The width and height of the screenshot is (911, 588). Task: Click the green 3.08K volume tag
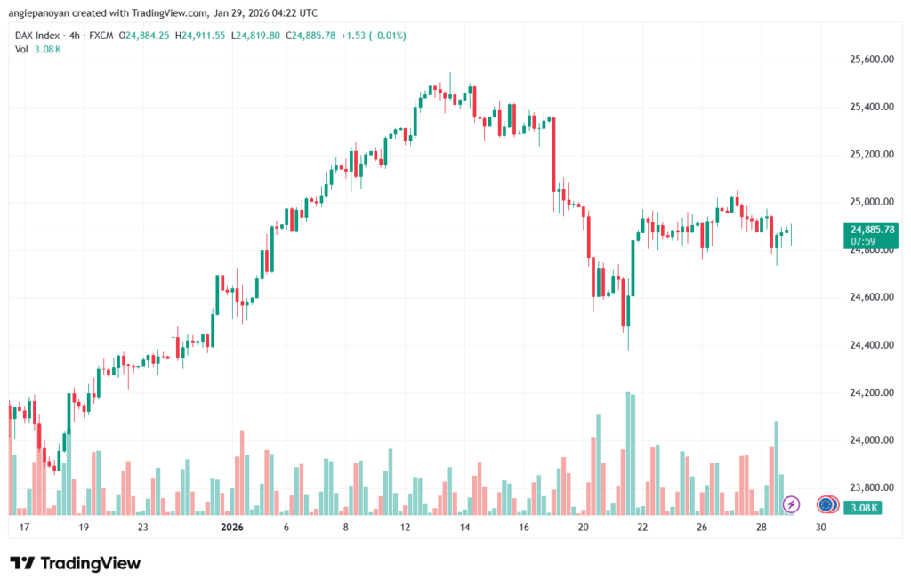tap(863, 507)
